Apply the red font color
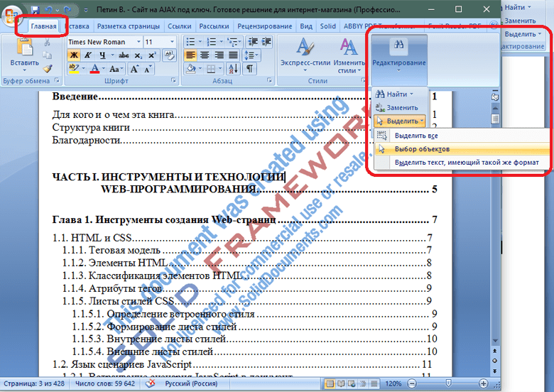The width and height of the screenshot is (554, 392). (x=94, y=68)
